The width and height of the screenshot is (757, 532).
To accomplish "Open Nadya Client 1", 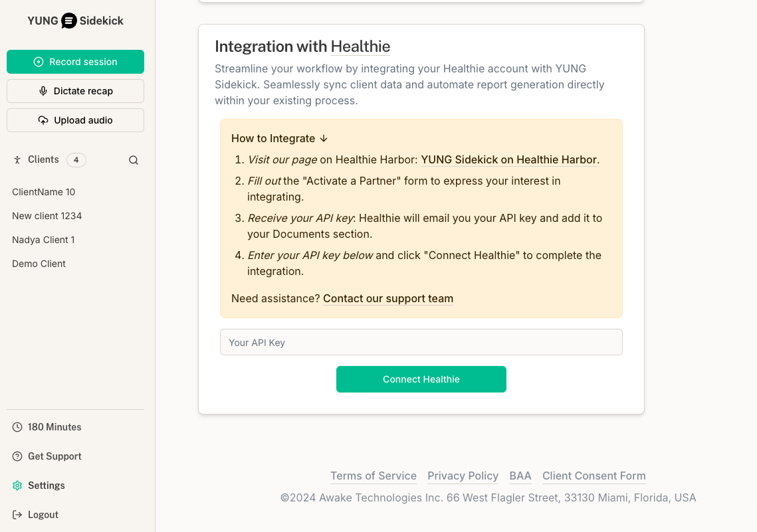I will tap(43, 240).
